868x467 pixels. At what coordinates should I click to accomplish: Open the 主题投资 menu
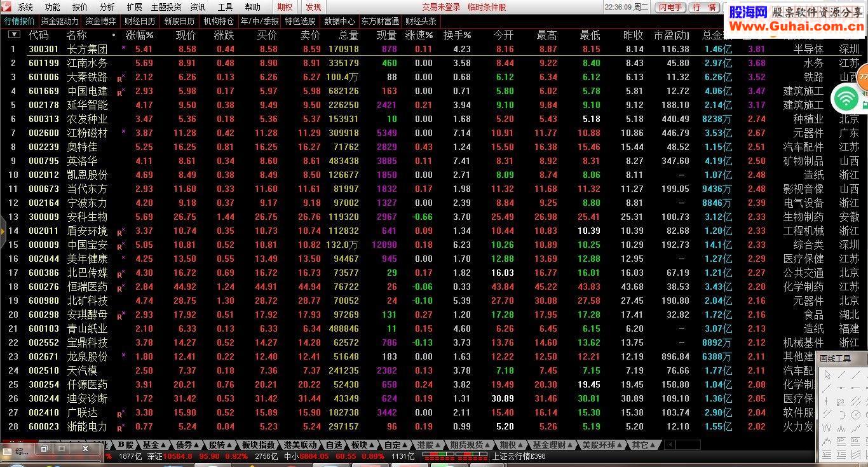pyautogui.click(x=166, y=7)
